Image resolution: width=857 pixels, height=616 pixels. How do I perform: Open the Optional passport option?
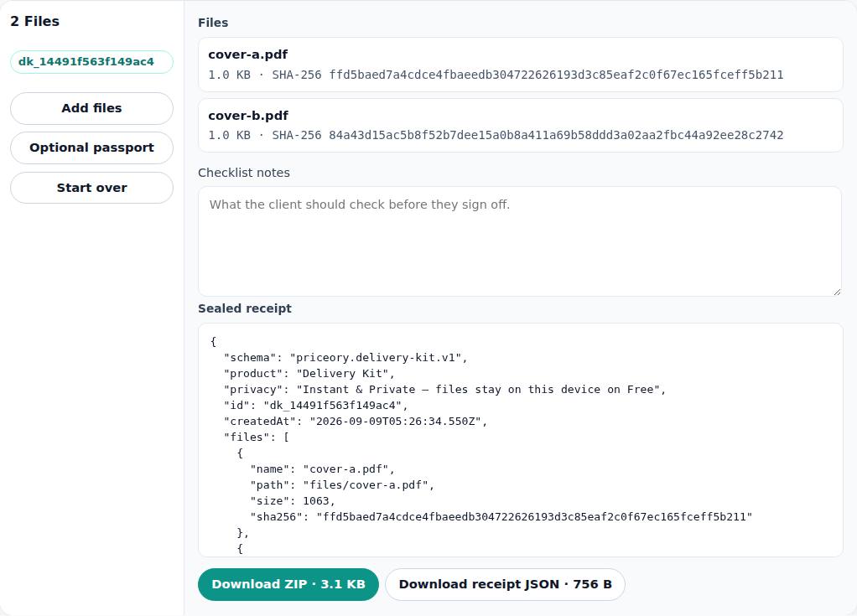pyautogui.click(x=92, y=148)
